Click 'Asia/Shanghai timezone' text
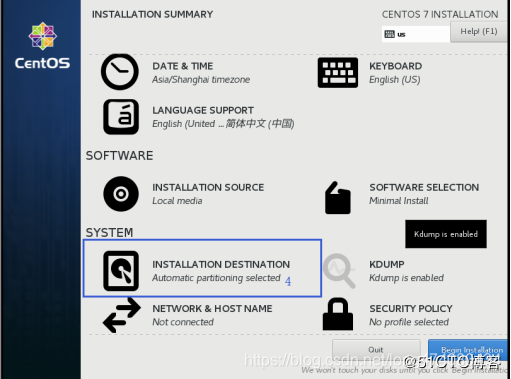Image resolution: width=511 pixels, height=379 pixels. (x=201, y=80)
